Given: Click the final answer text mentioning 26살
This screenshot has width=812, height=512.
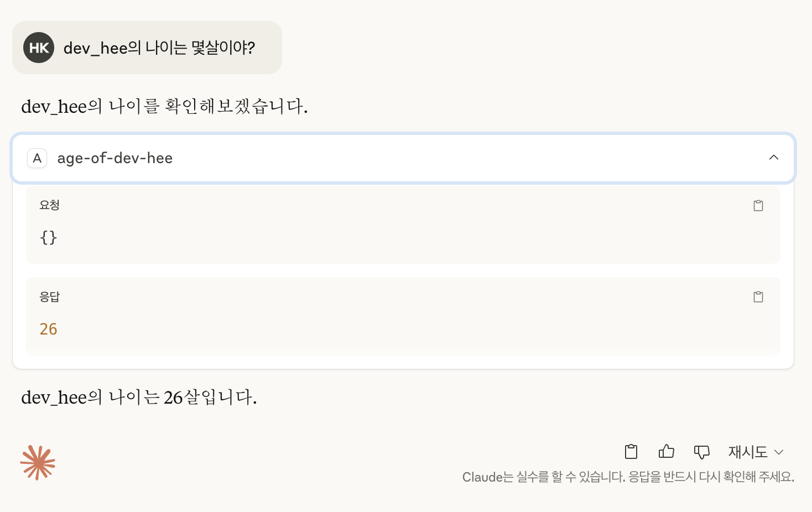Looking at the screenshot, I should [x=139, y=397].
